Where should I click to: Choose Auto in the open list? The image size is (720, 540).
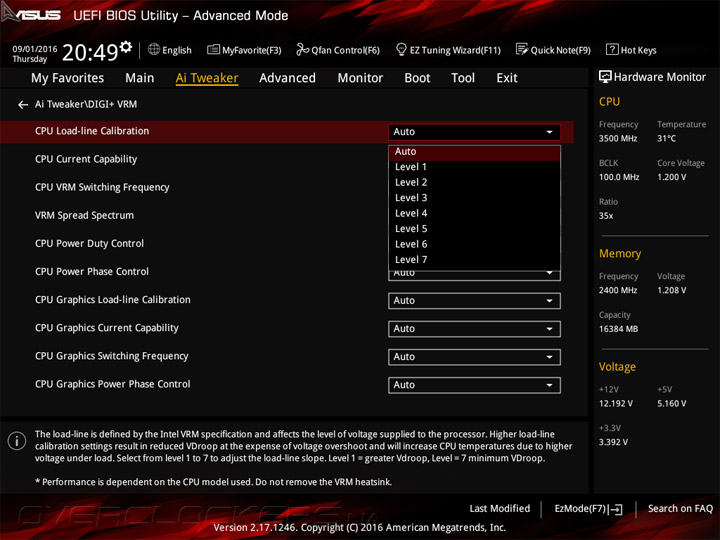474,152
